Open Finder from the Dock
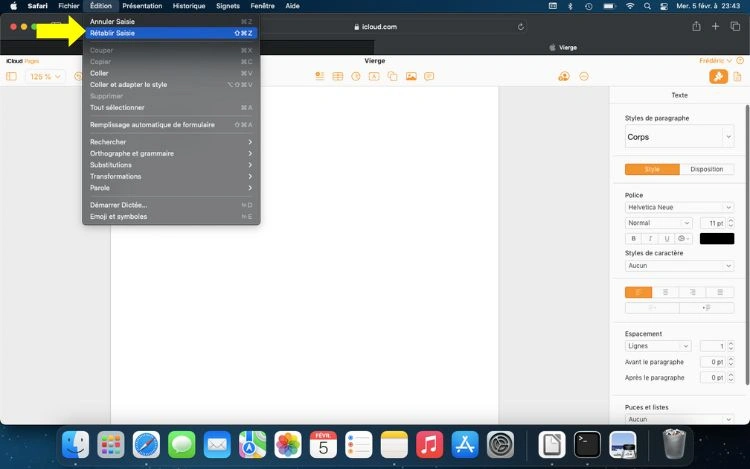 (x=76, y=445)
